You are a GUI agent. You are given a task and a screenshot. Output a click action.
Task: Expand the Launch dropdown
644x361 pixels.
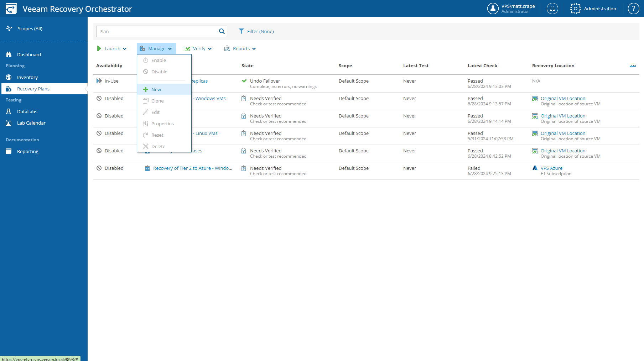pos(112,49)
